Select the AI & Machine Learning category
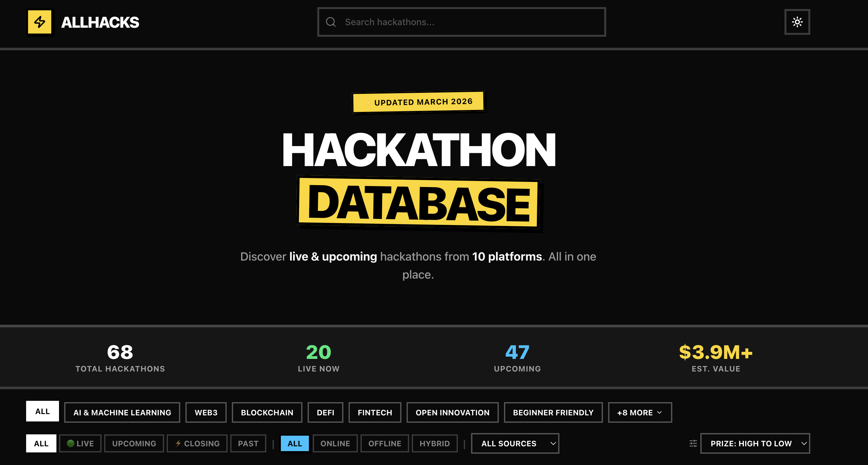 (122, 412)
